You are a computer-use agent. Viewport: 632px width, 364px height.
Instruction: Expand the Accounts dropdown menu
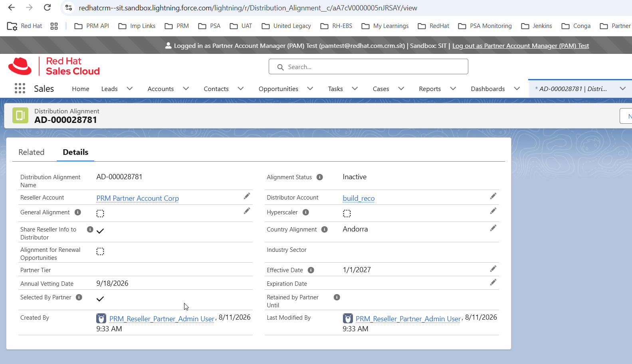click(186, 89)
